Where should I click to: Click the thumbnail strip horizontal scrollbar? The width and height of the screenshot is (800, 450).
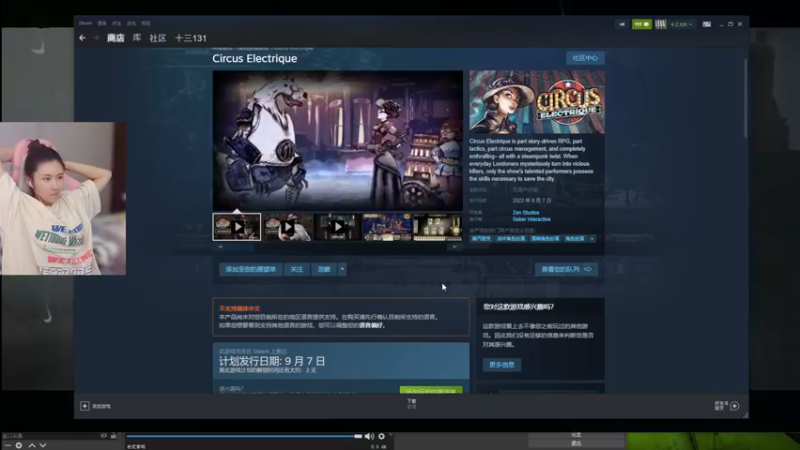click(337, 247)
